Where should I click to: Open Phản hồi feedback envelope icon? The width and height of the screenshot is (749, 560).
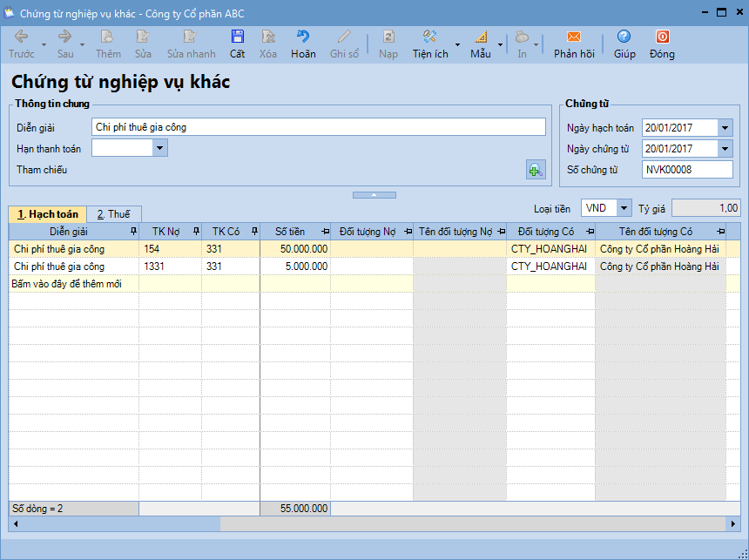click(x=574, y=37)
